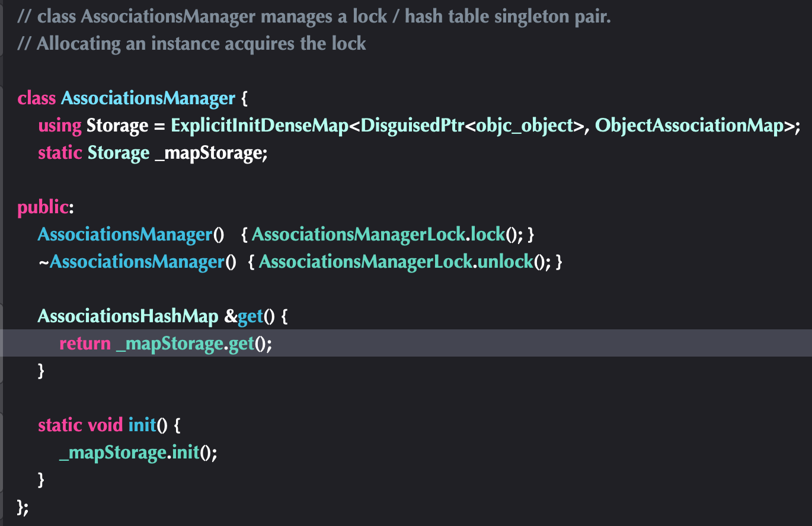Select the DisguisedPtr type name

coord(413,125)
